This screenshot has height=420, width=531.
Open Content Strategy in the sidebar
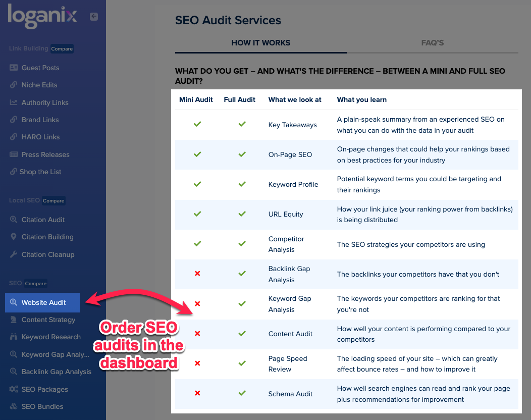tap(48, 320)
